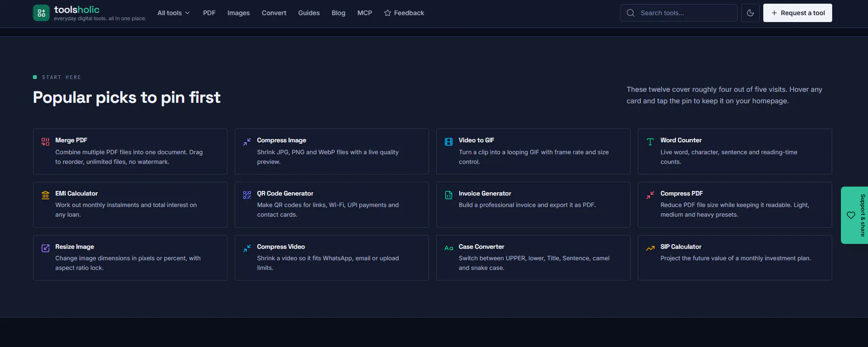The height and width of the screenshot is (347, 868).
Task: Click the SIP Calculator trend icon
Action: pyautogui.click(x=650, y=248)
